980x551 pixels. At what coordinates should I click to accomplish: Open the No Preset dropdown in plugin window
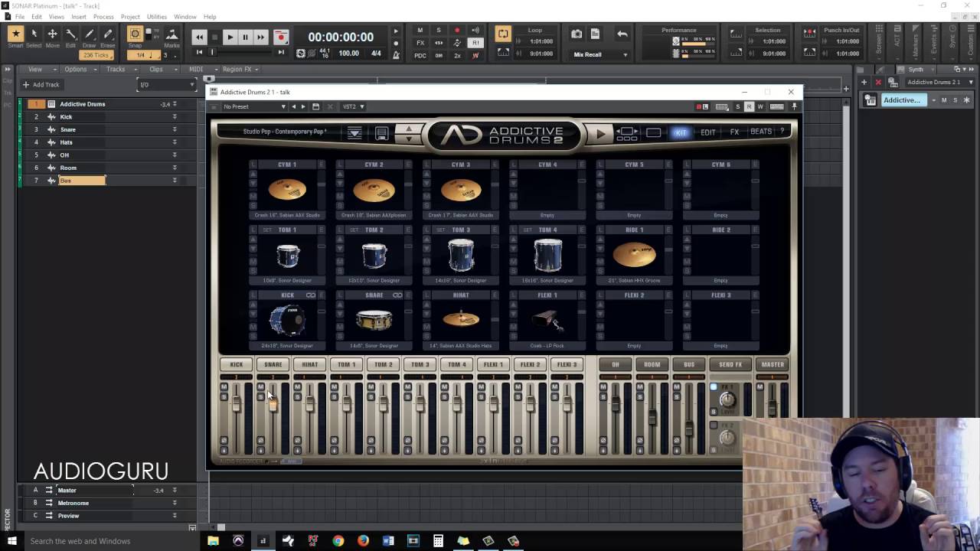254,106
